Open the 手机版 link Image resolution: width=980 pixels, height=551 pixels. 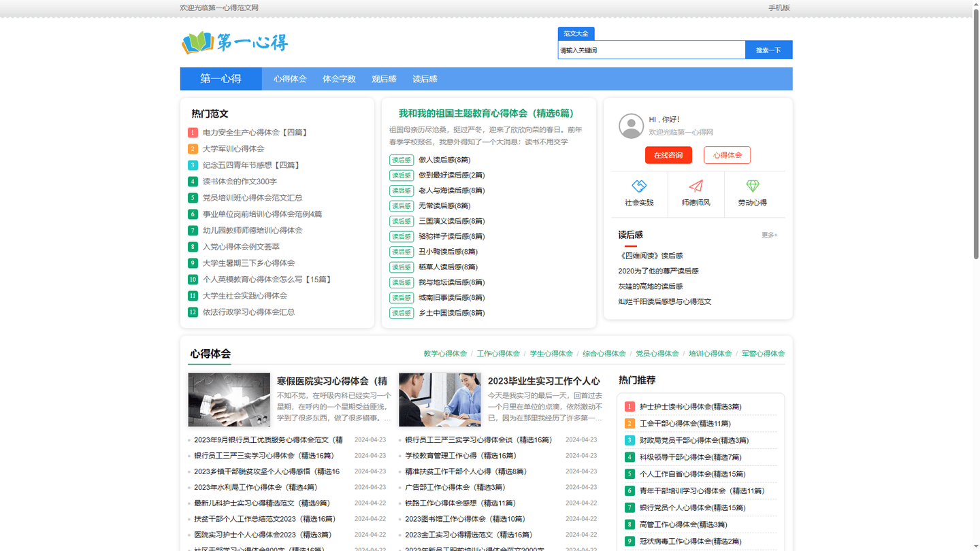(779, 8)
